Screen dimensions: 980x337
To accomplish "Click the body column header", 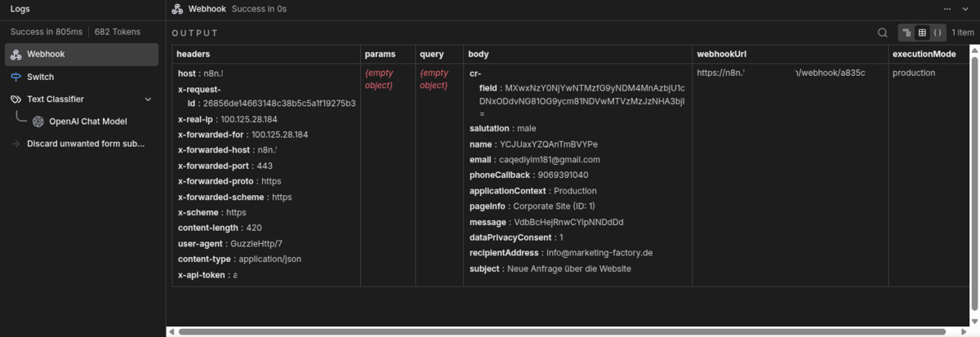I will tap(478, 54).
